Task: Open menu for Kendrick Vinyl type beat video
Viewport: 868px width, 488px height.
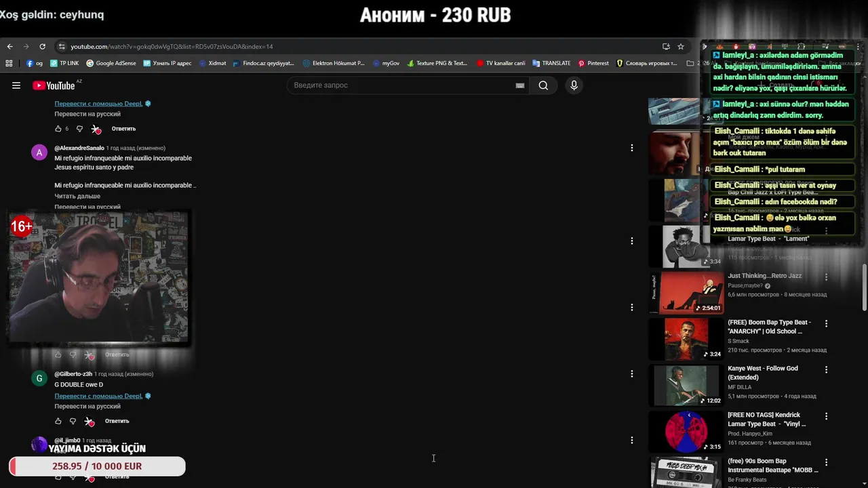Action: click(826, 416)
